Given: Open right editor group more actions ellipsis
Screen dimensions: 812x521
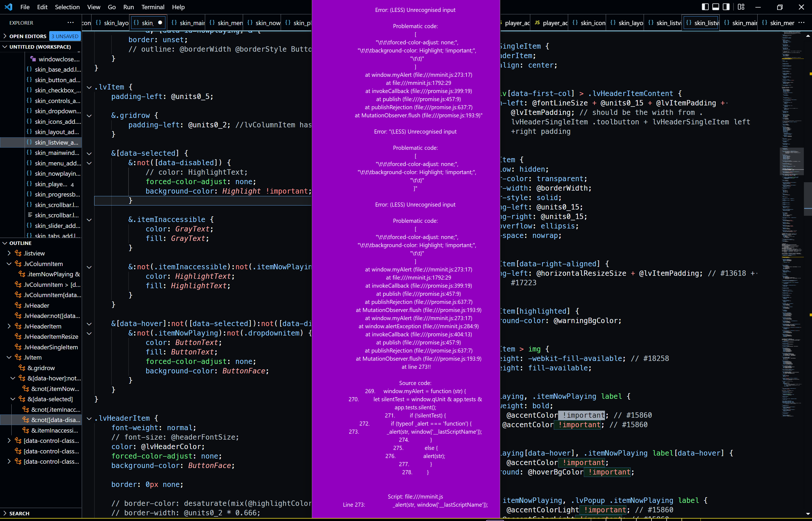Looking at the screenshot, I should [x=801, y=23].
